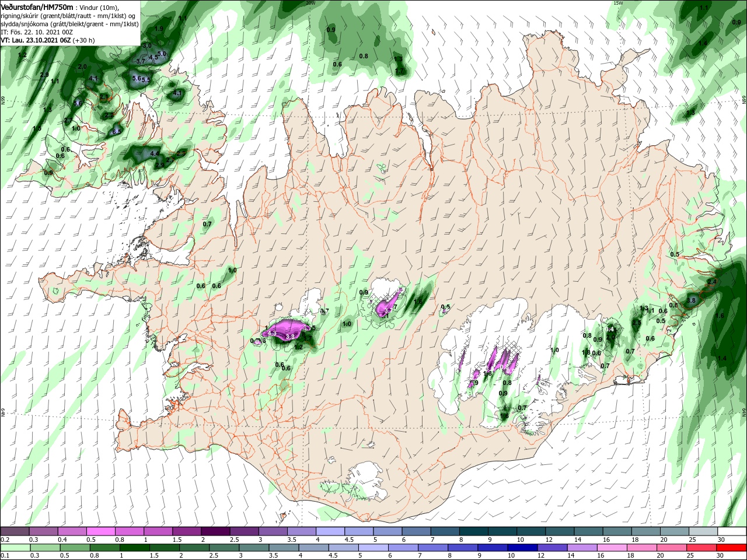Click the 3.7 precipitation value

(141, 61)
